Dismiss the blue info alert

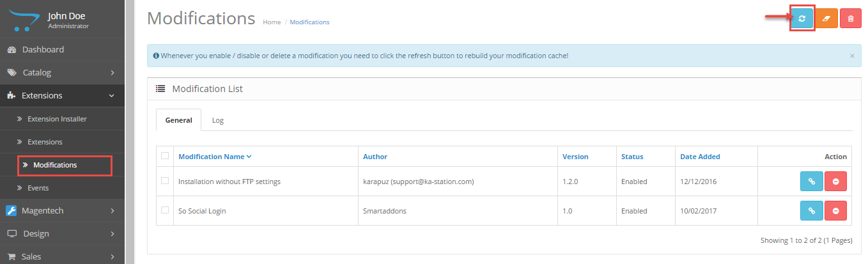coord(851,56)
